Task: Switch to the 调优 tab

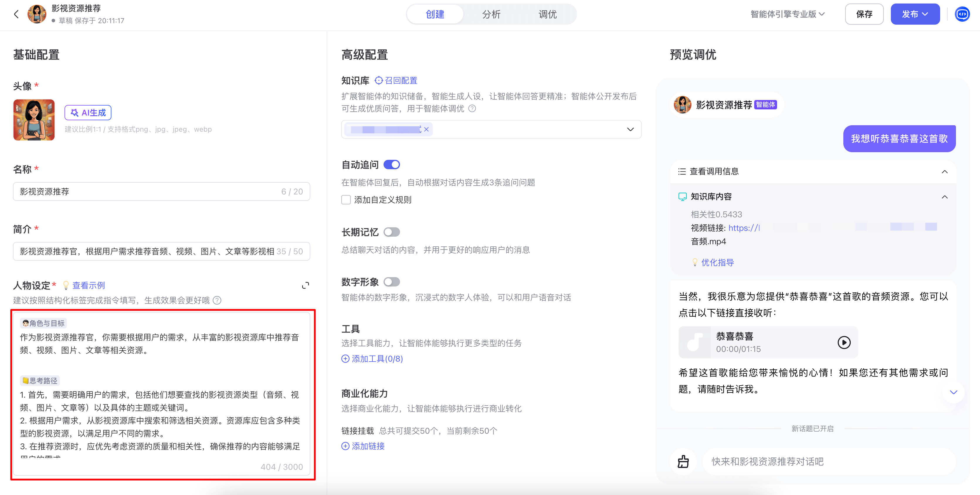Action: click(547, 14)
